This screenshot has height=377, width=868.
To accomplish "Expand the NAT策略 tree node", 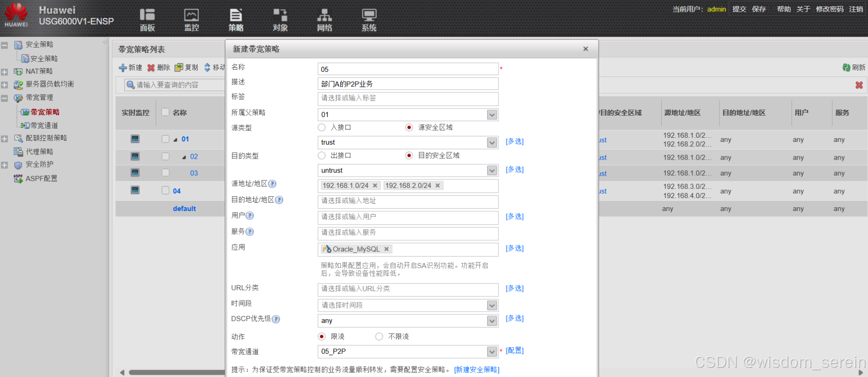I will [x=5, y=72].
